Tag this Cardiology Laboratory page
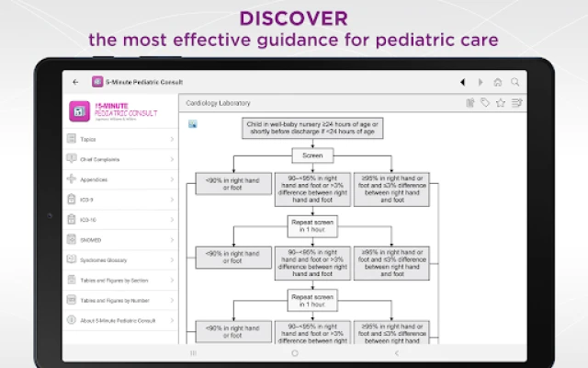Screen dimensions: 588x368 coord(485,102)
